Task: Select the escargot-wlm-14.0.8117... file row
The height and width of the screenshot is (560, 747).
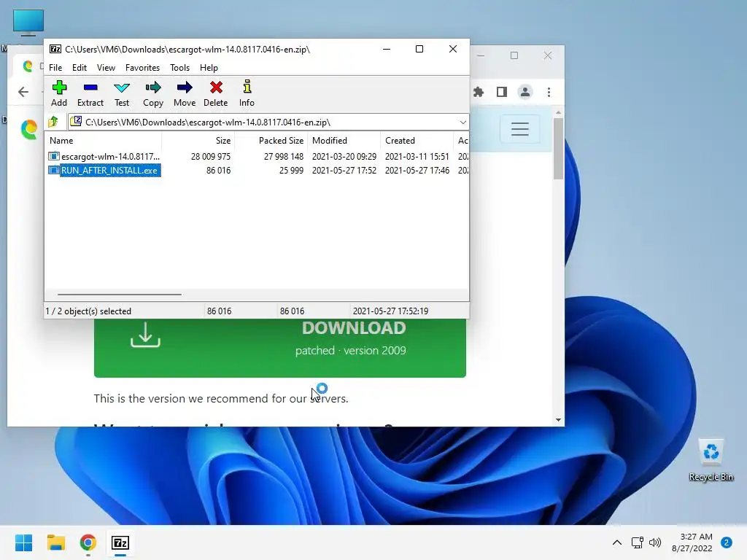Action: 258,156
